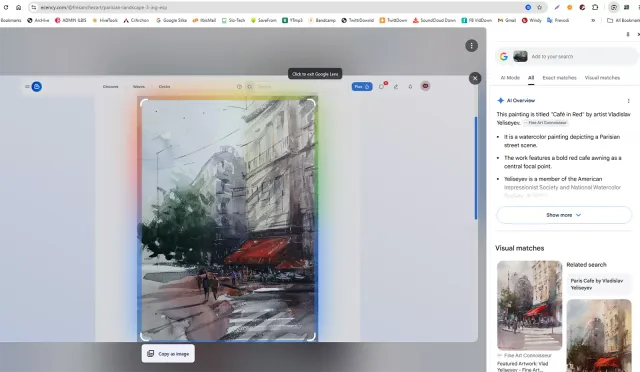640x372 pixels.
Task: Open the Windy bookmark
Action: point(531,20)
